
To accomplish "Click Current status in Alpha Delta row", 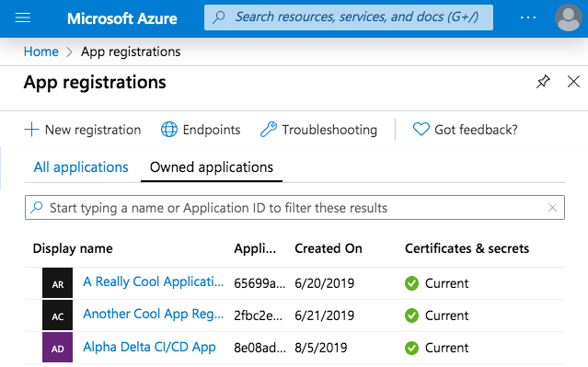I will click(446, 348).
